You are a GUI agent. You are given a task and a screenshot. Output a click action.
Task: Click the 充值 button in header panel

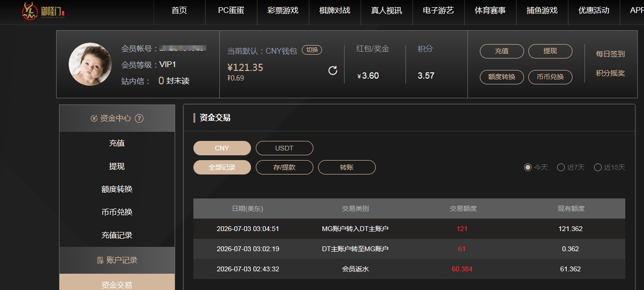click(502, 51)
